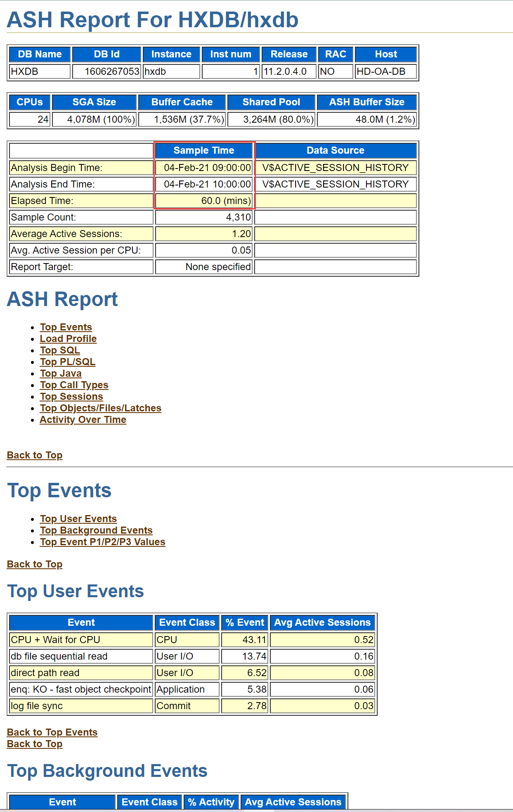The height and width of the screenshot is (812, 513).
Task: Open Activity Over Time link
Action: tap(83, 420)
